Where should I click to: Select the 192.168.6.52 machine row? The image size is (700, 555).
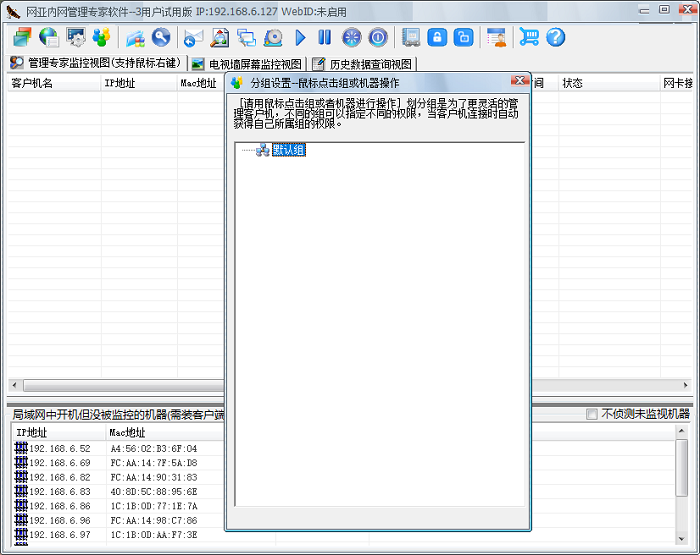tap(60, 449)
